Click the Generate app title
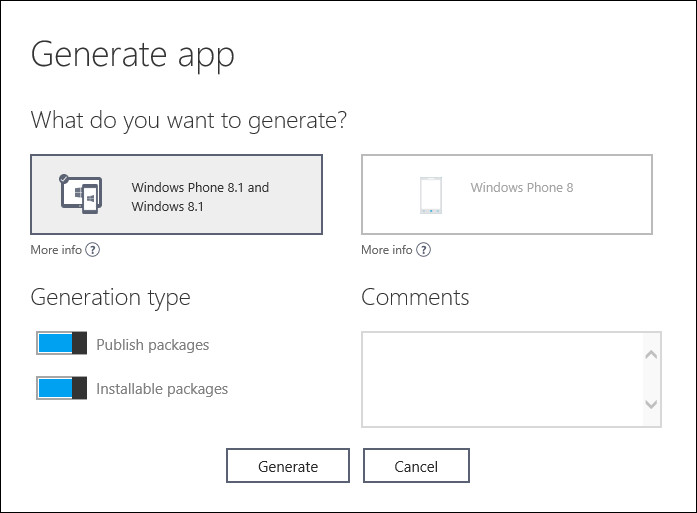 (x=132, y=55)
